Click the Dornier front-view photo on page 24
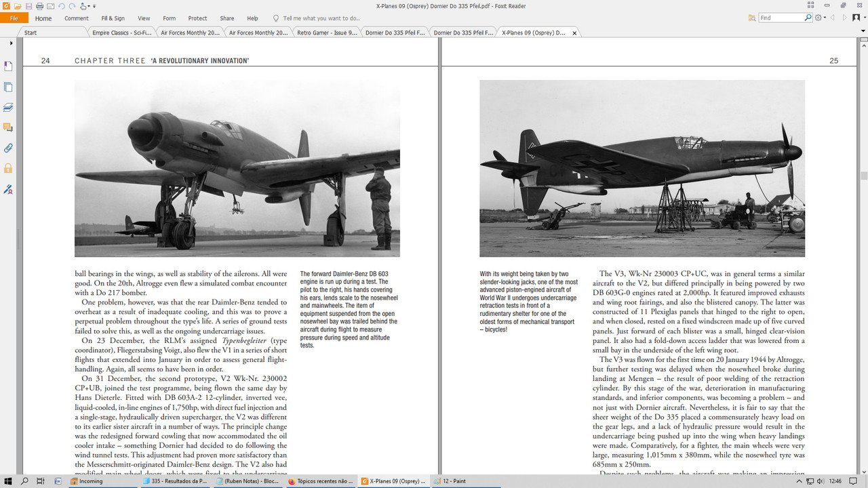 pyautogui.click(x=237, y=169)
